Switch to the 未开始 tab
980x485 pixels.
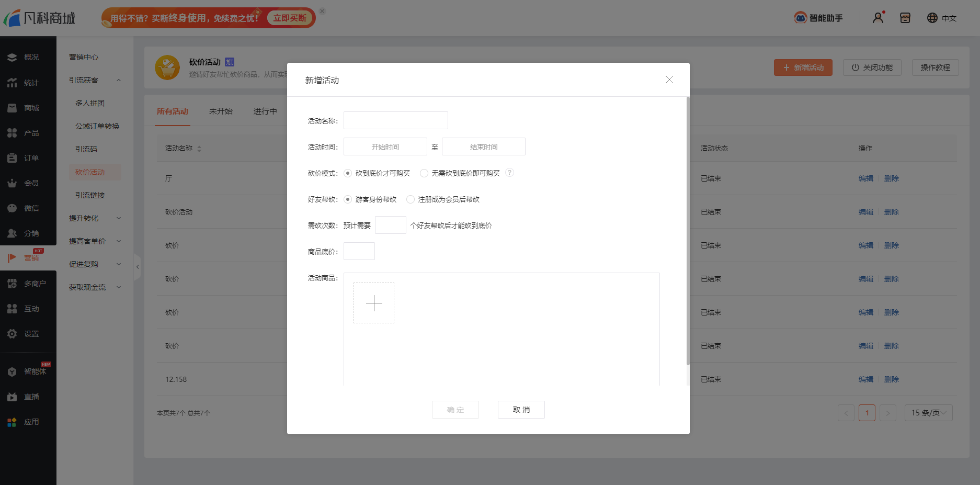pos(221,111)
